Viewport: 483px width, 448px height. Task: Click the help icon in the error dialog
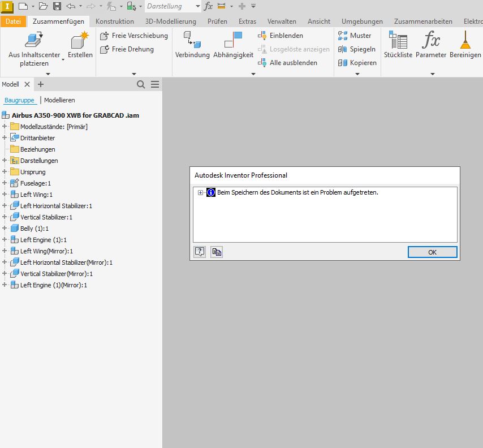(200, 252)
